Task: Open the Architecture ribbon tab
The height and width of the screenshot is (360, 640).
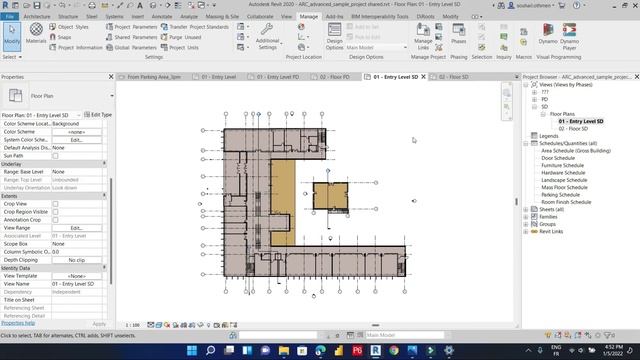Action: pyautogui.click(x=37, y=16)
